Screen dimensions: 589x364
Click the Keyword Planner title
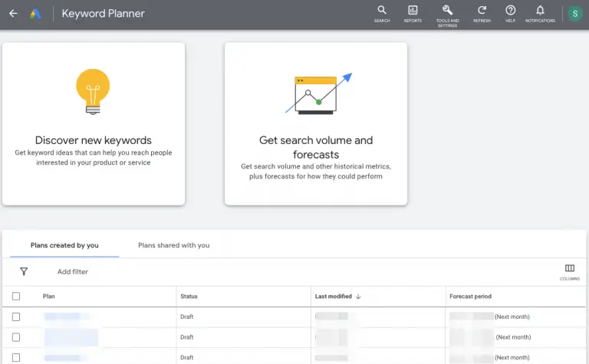[103, 14]
